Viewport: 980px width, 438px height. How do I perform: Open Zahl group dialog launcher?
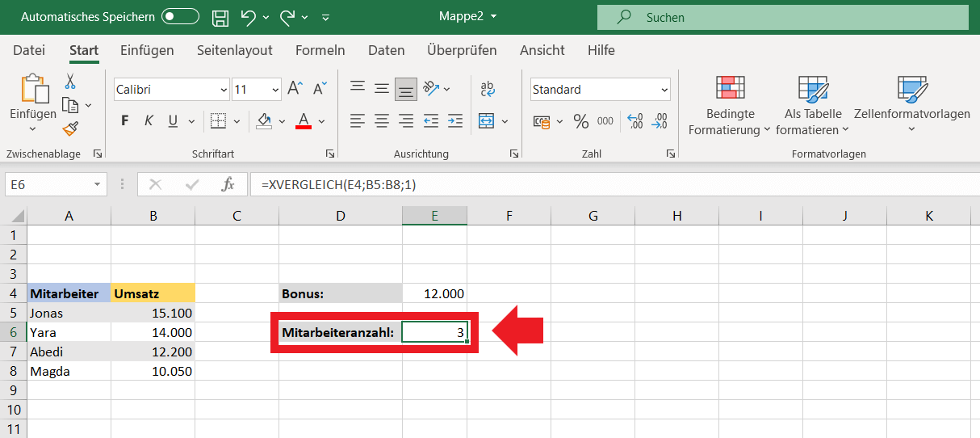coord(670,154)
